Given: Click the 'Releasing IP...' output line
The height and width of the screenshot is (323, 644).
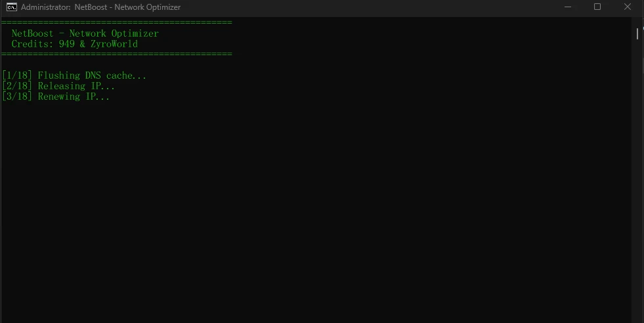Looking at the screenshot, I should click(58, 86).
